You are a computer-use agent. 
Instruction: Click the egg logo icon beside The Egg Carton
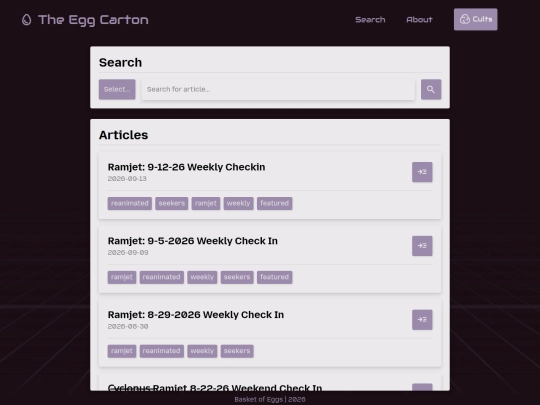click(x=27, y=20)
